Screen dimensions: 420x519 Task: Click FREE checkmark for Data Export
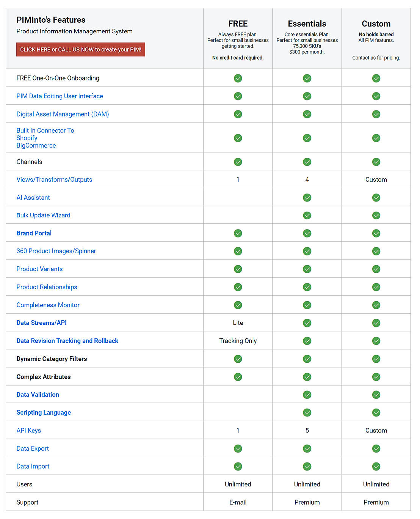pyautogui.click(x=238, y=448)
